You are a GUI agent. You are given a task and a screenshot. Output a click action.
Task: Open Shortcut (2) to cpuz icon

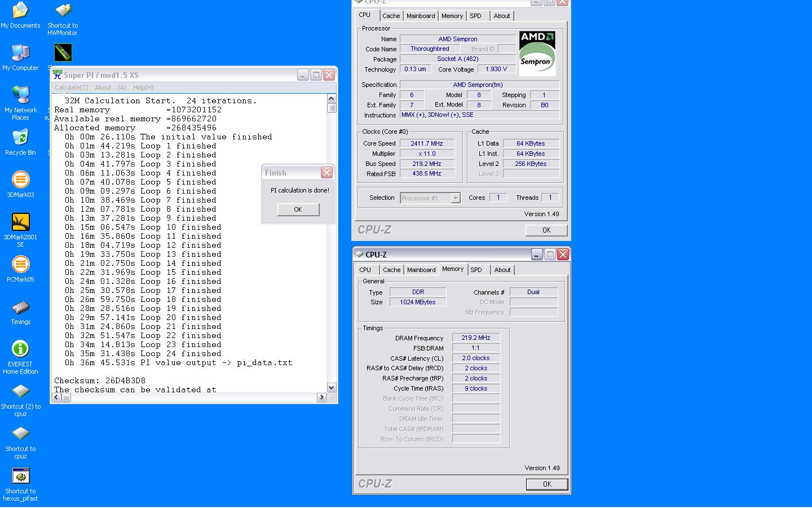[20, 400]
